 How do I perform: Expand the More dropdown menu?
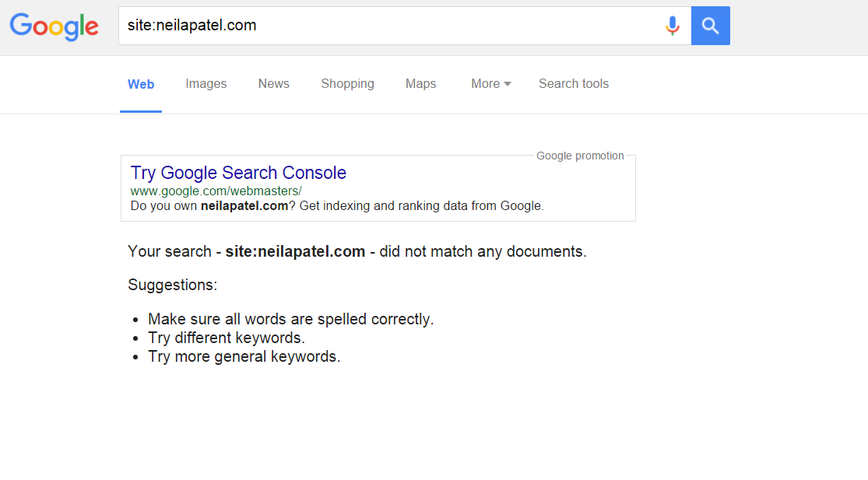(490, 84)
